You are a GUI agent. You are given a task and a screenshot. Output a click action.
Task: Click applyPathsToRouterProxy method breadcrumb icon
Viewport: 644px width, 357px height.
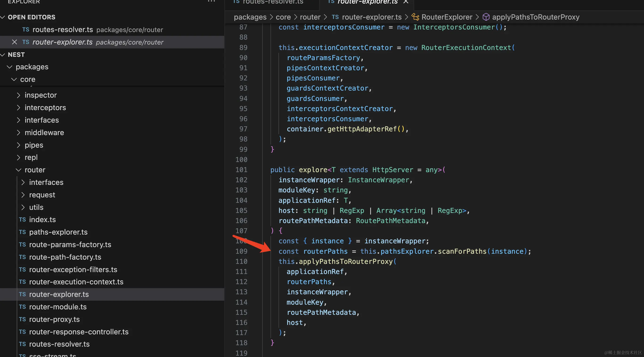pos(486,17)
